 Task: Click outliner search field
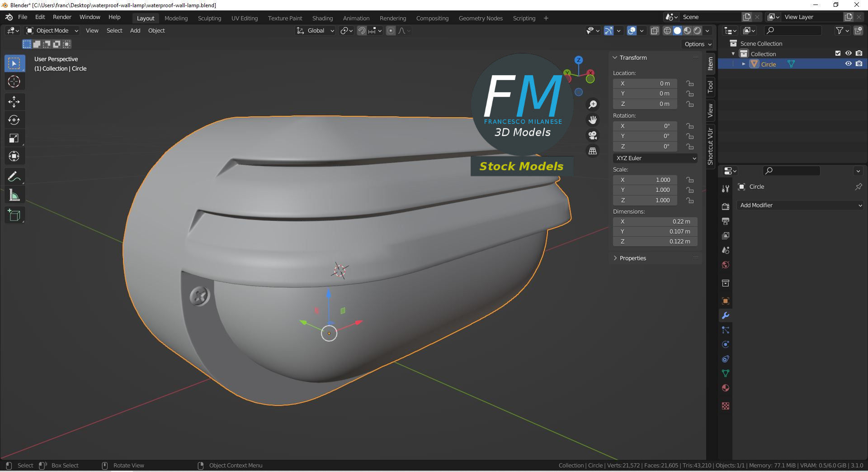coord(792,30)
